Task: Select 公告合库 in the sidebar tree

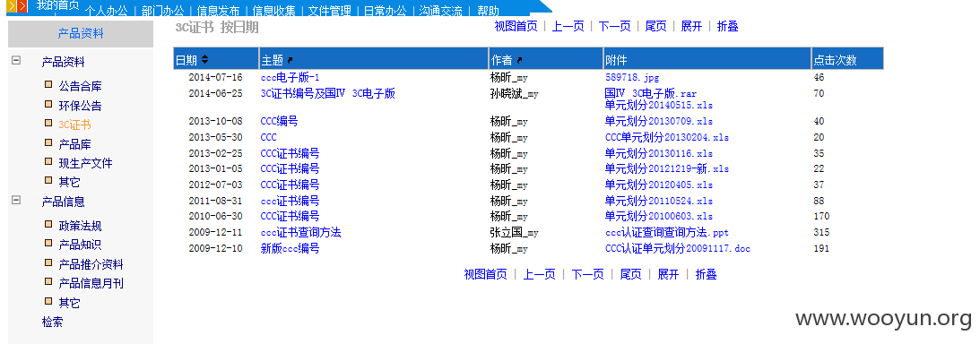Action: click(80, 86)
